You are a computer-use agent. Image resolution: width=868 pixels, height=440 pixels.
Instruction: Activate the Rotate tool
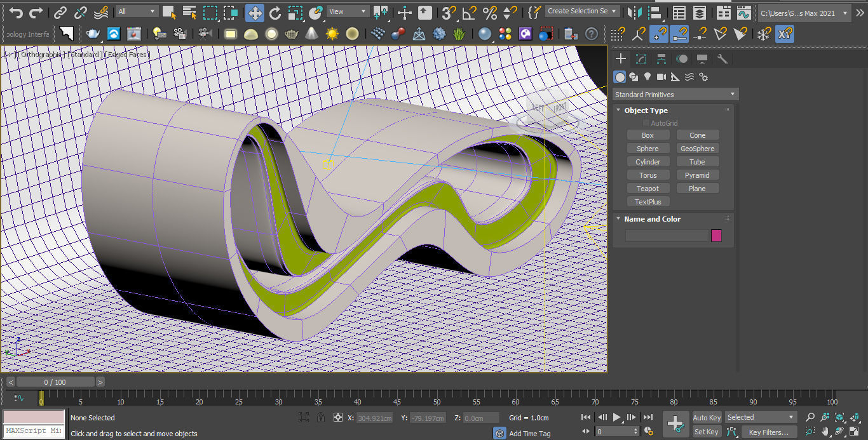click(x=275, y=13)
